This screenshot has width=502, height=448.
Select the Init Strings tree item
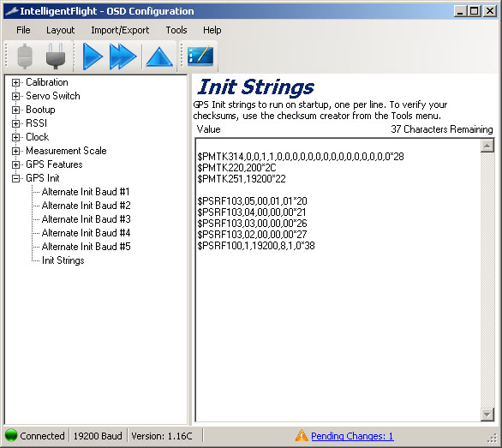click(x=63, y=260)
